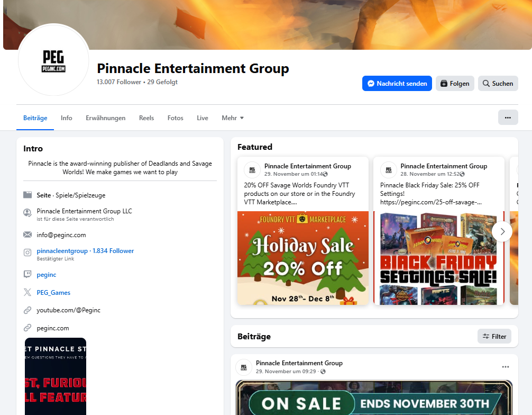
Task: Click the Nachricht senden button
Action: (x=397, y=84)
